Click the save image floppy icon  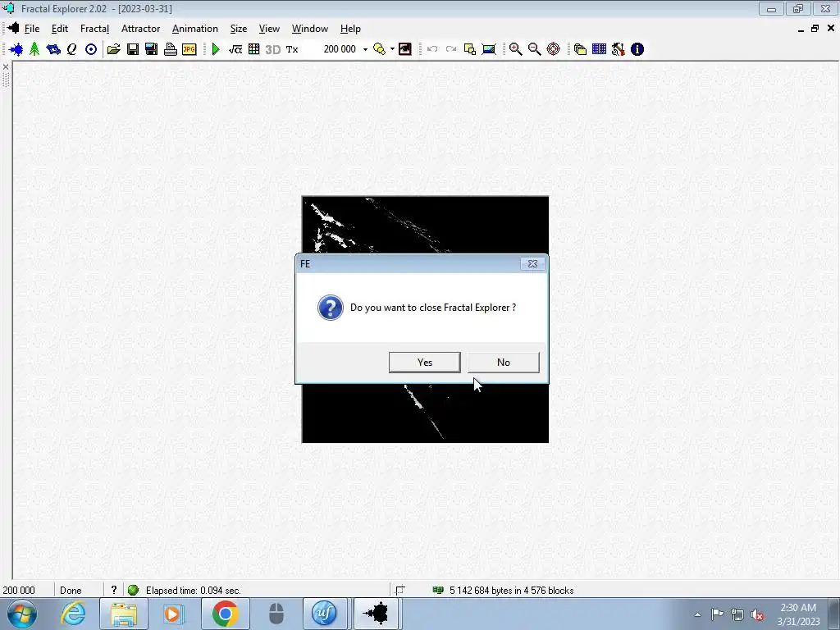[152, 49]
